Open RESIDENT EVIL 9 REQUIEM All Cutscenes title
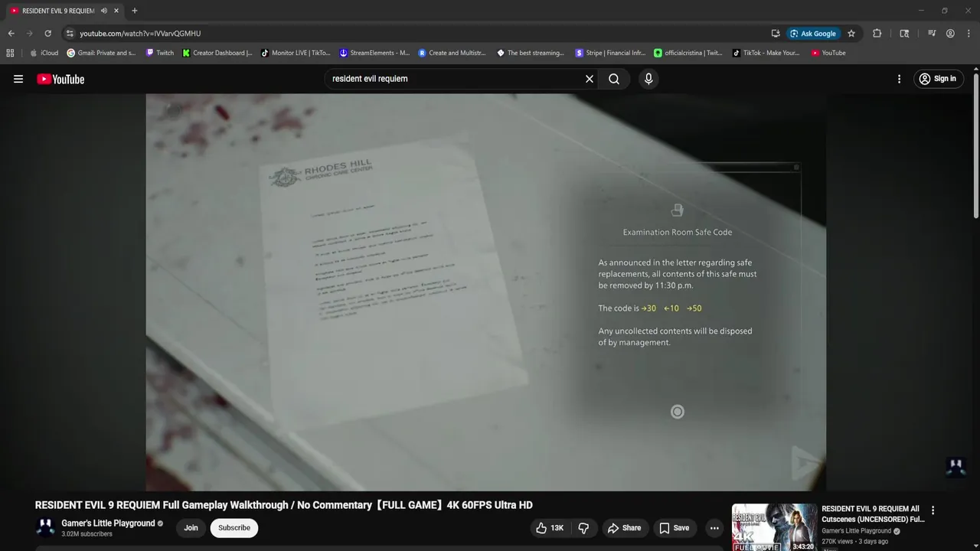The image size is (980, 551). (x=873, y=514)
